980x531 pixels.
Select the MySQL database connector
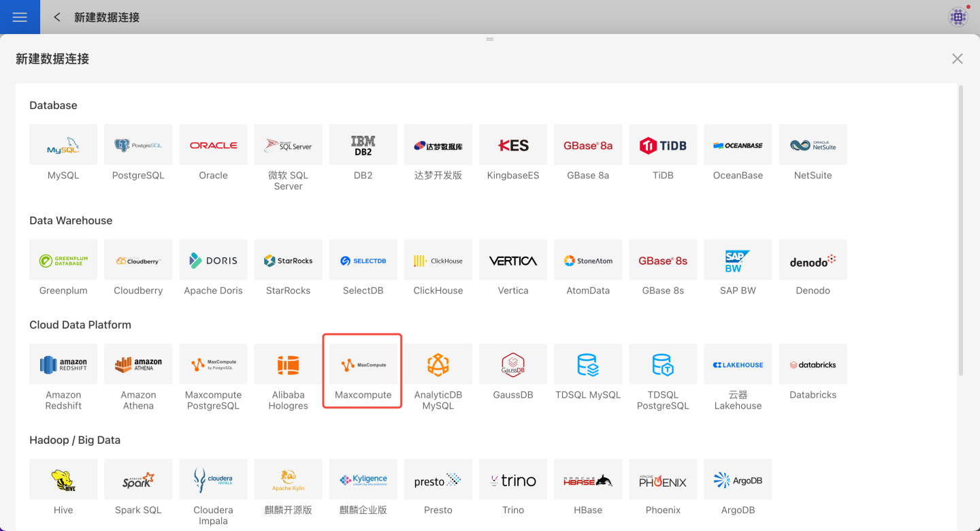pyautogui.click(x=63, y=145)
